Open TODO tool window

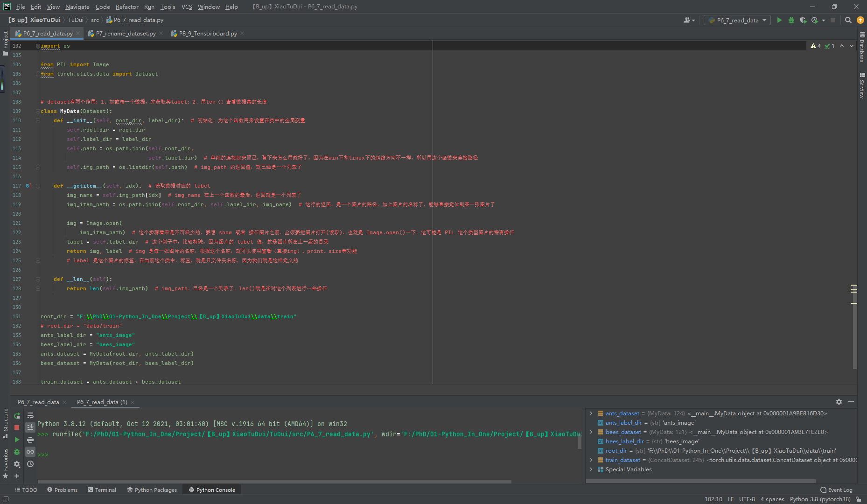[26, 490]
